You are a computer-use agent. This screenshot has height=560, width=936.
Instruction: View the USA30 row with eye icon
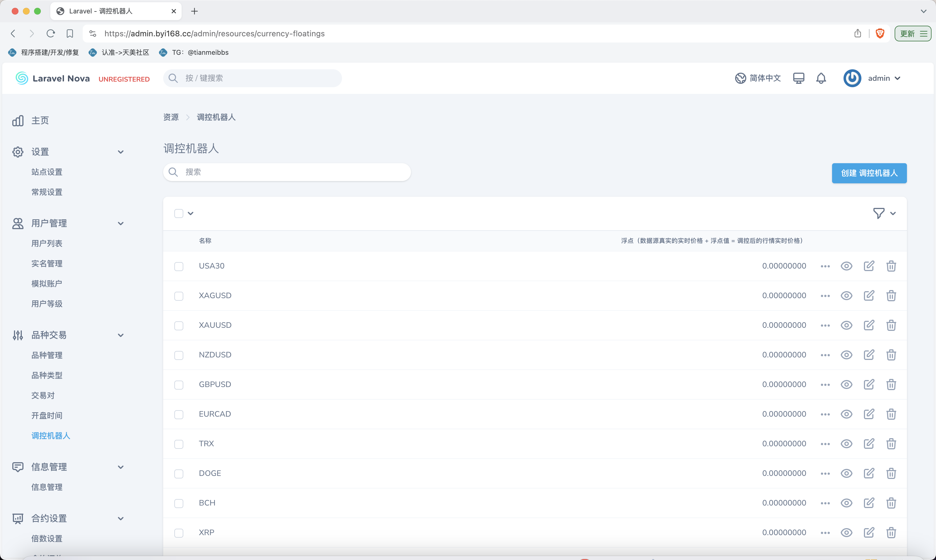coord(846,266)
